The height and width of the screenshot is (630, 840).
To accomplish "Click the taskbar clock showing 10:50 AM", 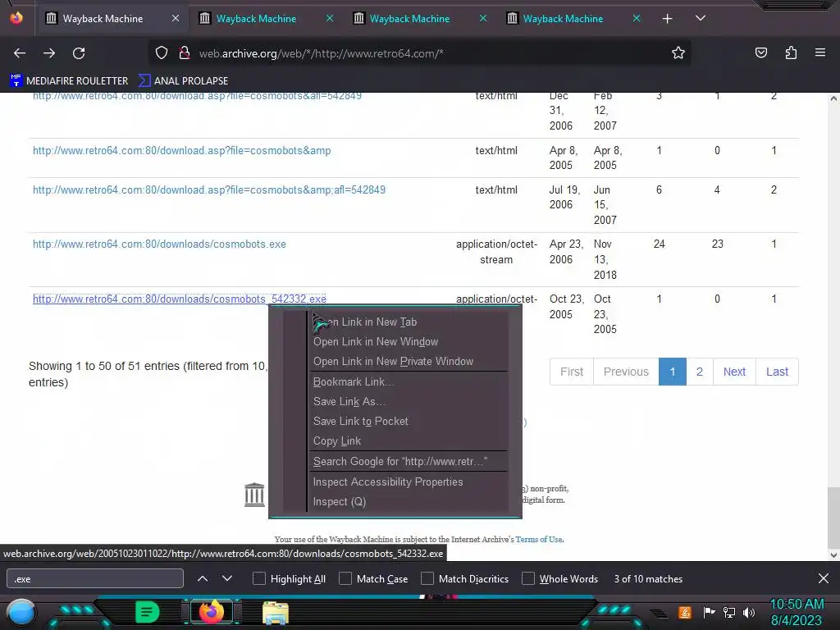I will tap(797, 612).
